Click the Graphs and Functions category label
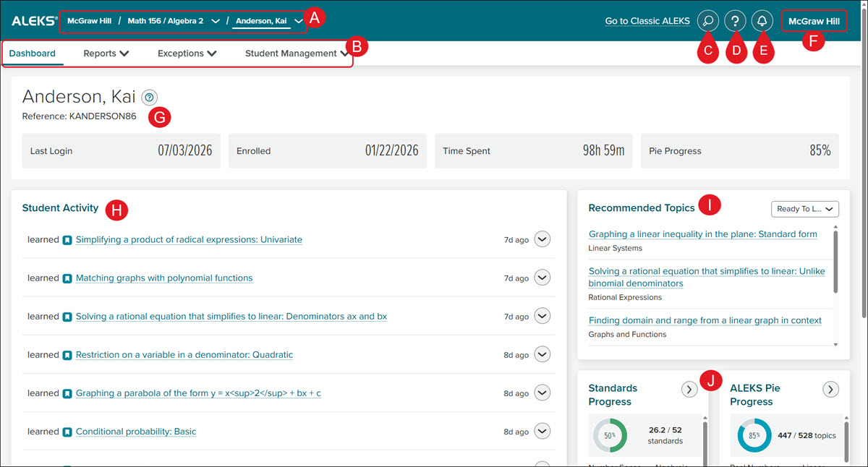Viewport: 868px width, 467px height. click(628, 334)
